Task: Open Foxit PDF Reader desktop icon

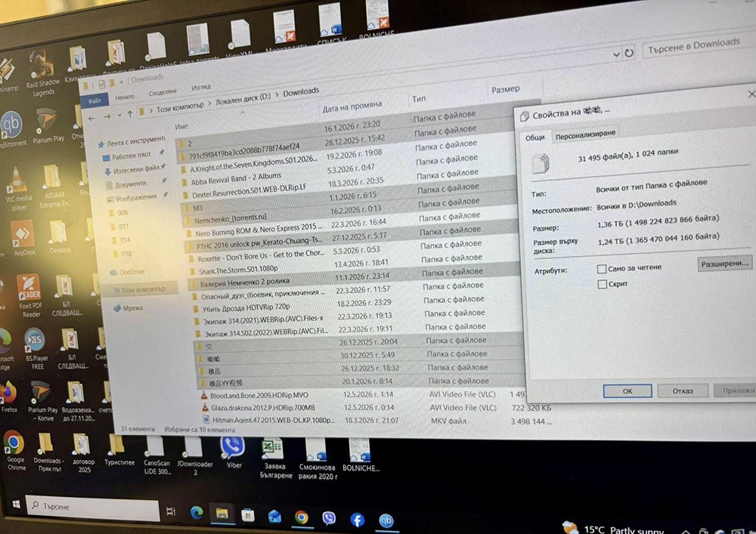Action: tap(30, 295)
